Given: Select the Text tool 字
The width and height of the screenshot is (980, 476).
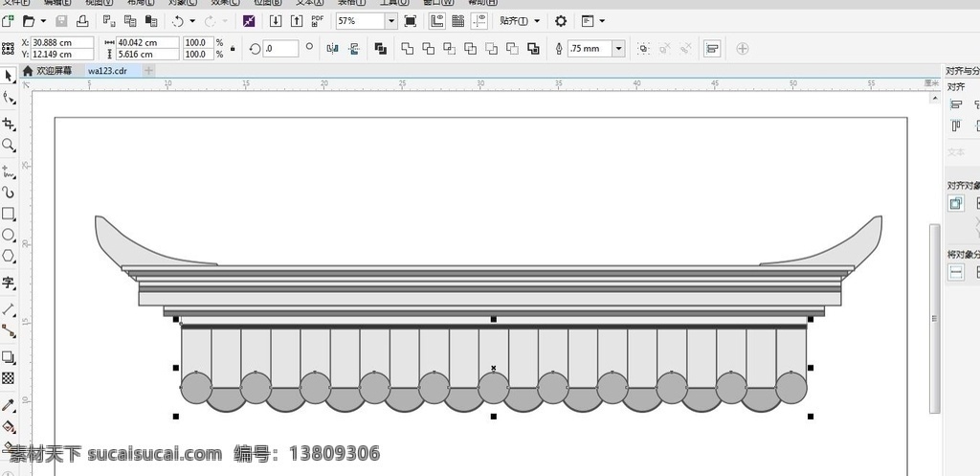Looking at the screenshot, I should pyautogui.click(x=8, y=283).
